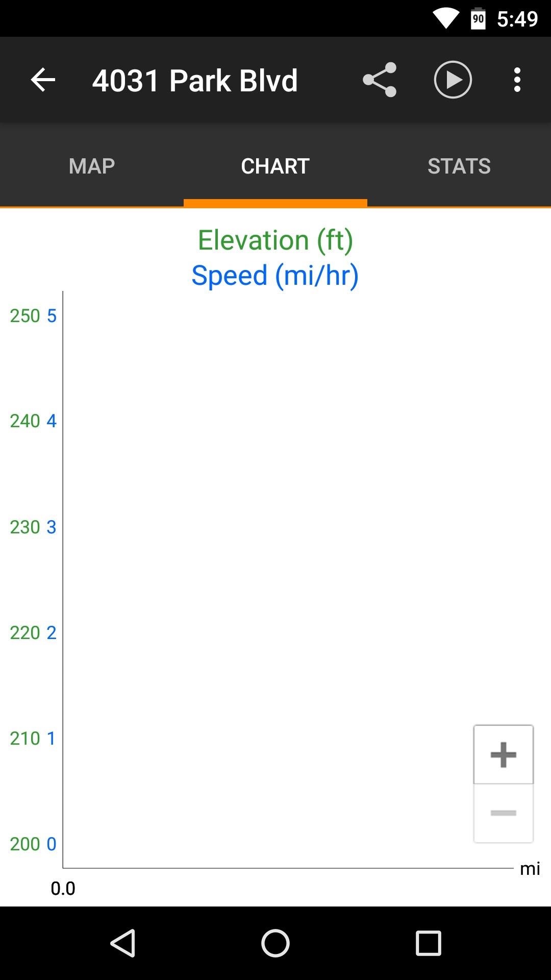Tap the 0.0 distance axis label
The height and width of the screenshot is (980, 551).
coord(63,889)
